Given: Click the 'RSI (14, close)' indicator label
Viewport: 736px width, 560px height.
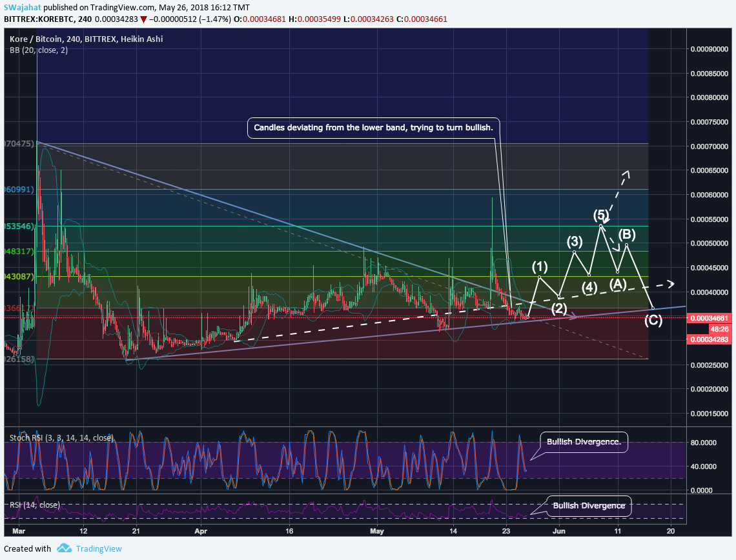Looking at the screenshot, I should 35,505.
